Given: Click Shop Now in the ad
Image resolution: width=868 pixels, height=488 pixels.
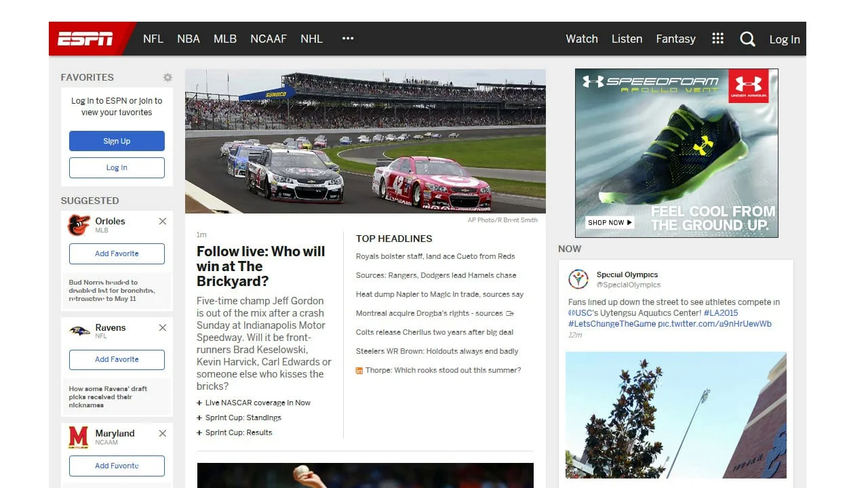Looking at the screenshot, I should tap(610, 222).
